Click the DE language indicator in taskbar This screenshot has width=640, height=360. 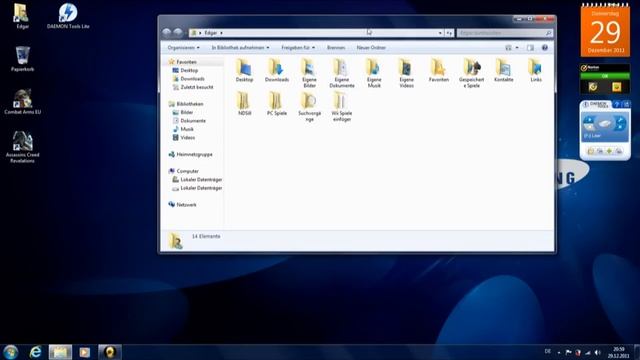pos(547,351)
